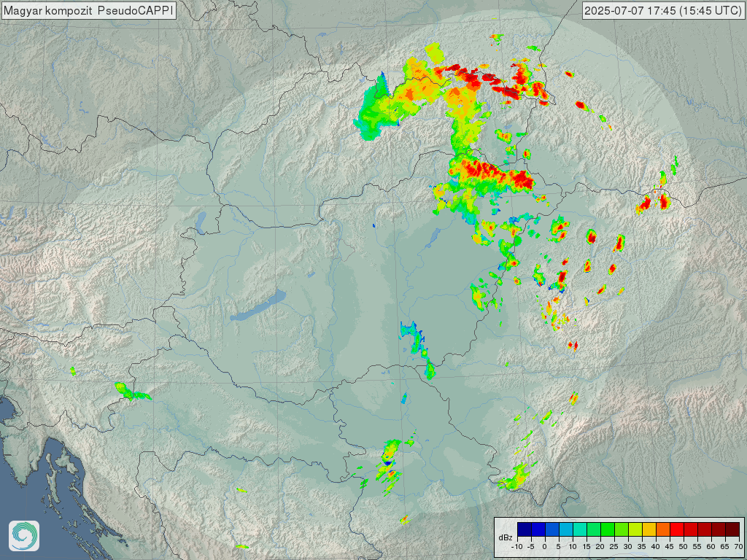Click the "Magyar kompozit PseudoCAPPI" title label

(x=88, y=10)
